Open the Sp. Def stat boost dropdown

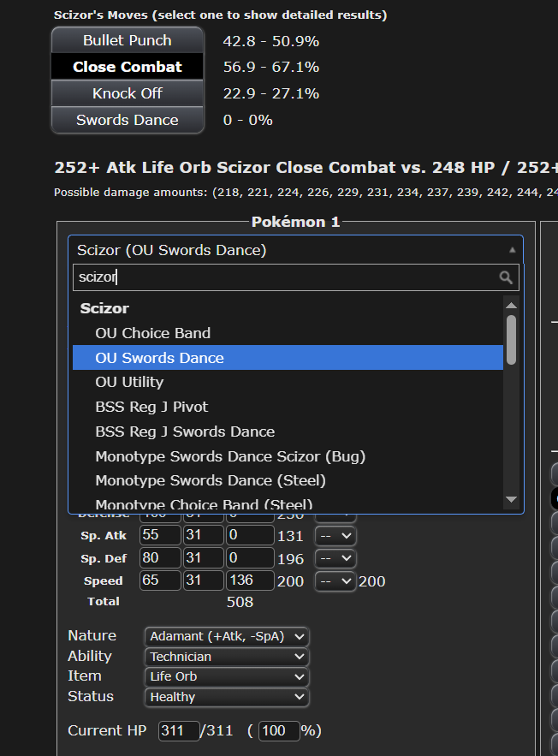335,558
